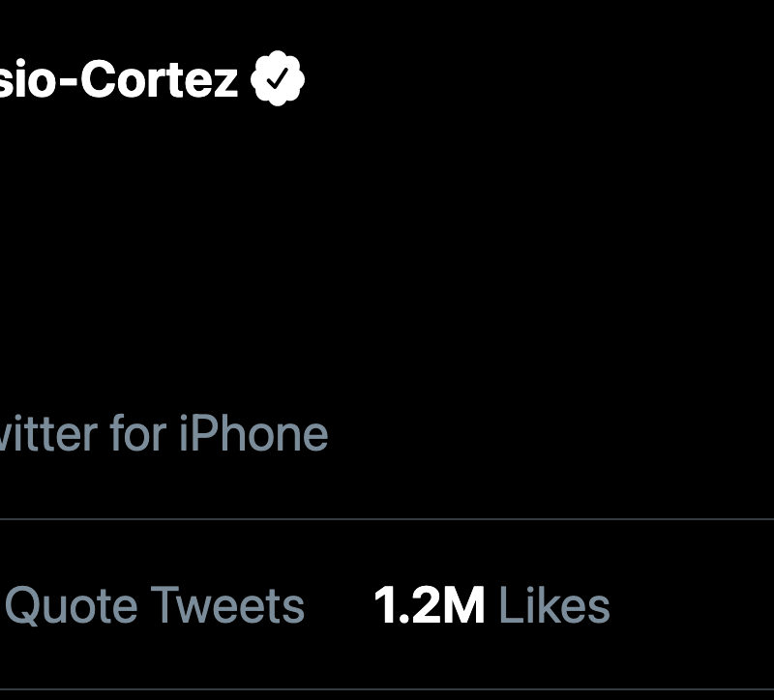Click the letter M in 1.2M
This screenshot has width=774, height=700.
(462, 606)
